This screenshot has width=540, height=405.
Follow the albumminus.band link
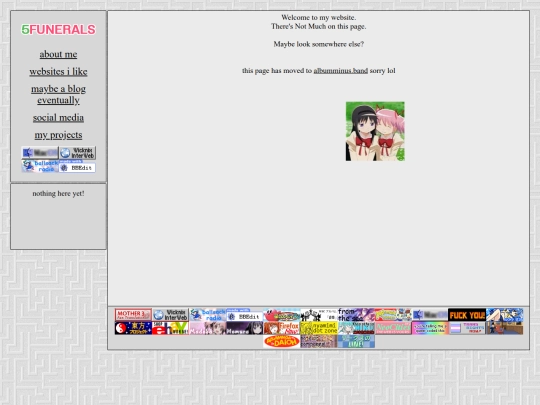tap(341, 71)
